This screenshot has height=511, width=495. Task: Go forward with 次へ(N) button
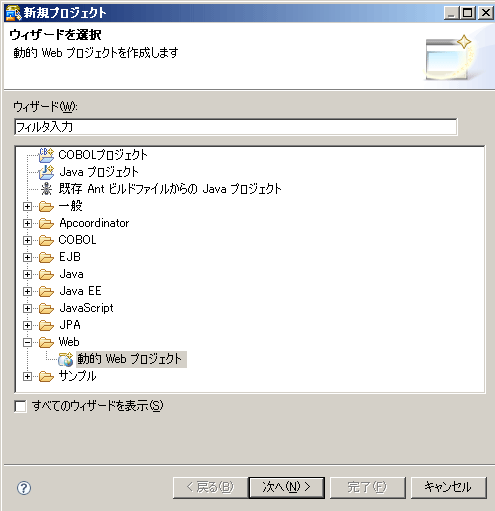pyautogui.click(x=287, y=488)
